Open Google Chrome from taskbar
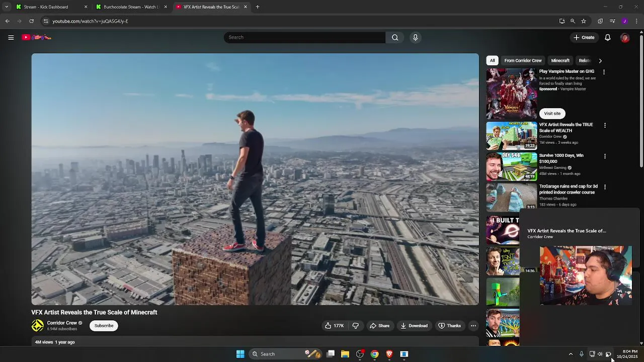Image resolution: width=644 pixels, height=362 pixels. (374, 354)
